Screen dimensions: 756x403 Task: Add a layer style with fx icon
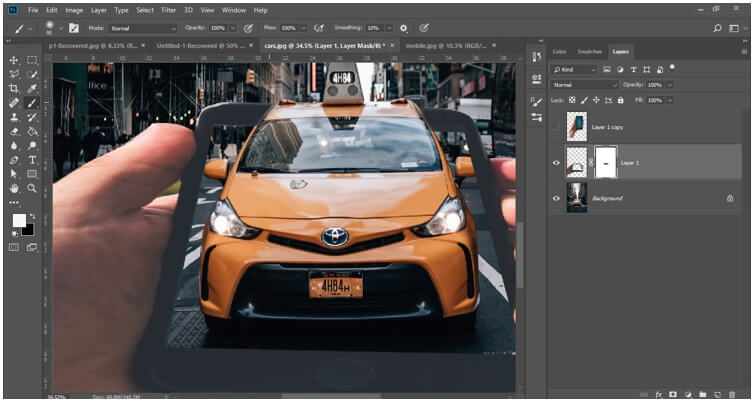point(659,394)
